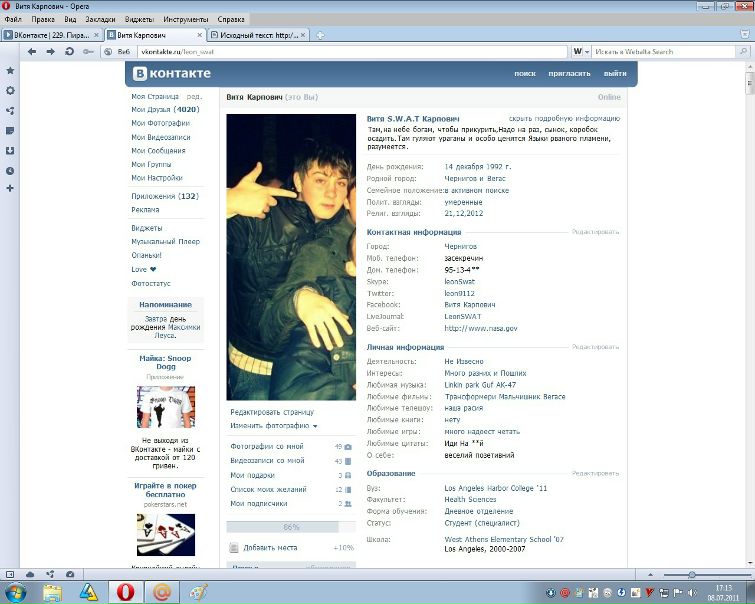This screenshot has height=604, width=755.
Task: Click the выйти link in header
Action: coord(615,74)
